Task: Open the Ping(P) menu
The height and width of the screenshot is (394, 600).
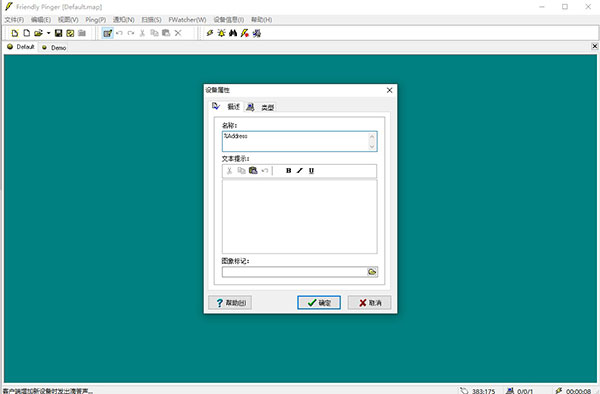Action: click(96, 20)
